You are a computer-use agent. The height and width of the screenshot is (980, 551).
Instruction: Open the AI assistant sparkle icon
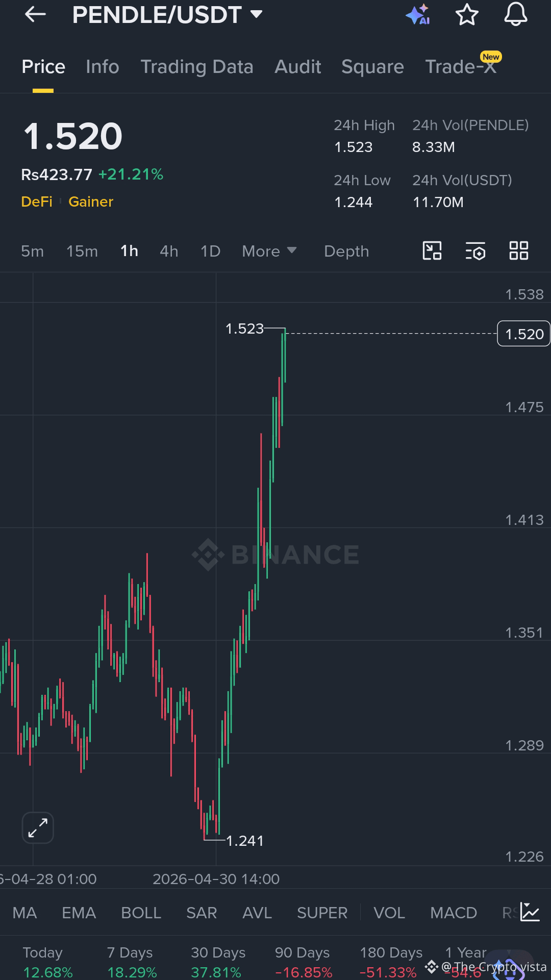tap(418, 14)
